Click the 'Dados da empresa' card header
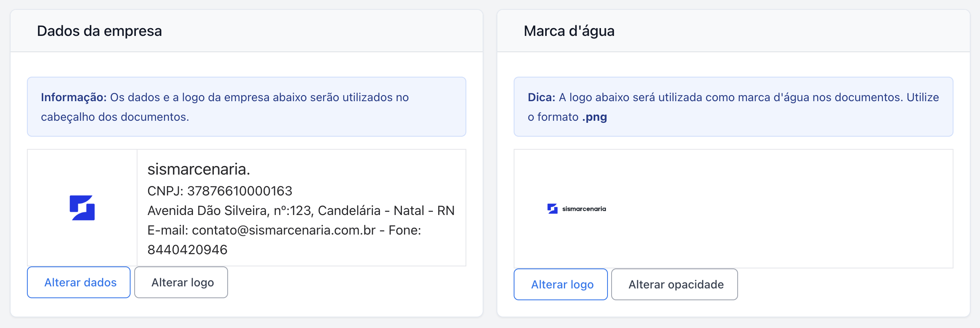 point(100,31)
